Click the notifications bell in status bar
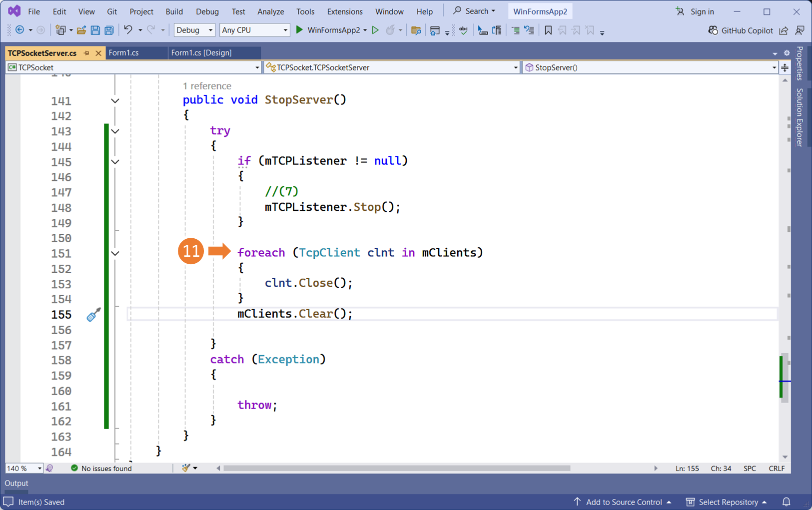812x510 pixels. [x=786, y=502]
